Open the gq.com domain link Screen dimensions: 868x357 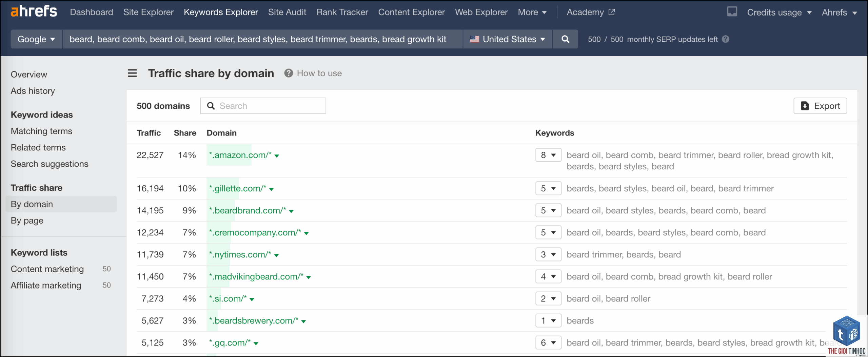230,342
